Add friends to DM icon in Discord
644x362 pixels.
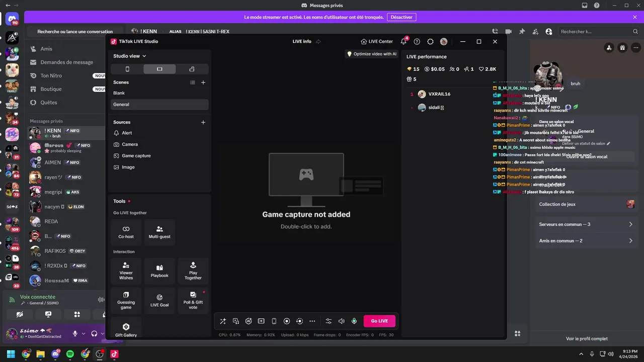535,31
